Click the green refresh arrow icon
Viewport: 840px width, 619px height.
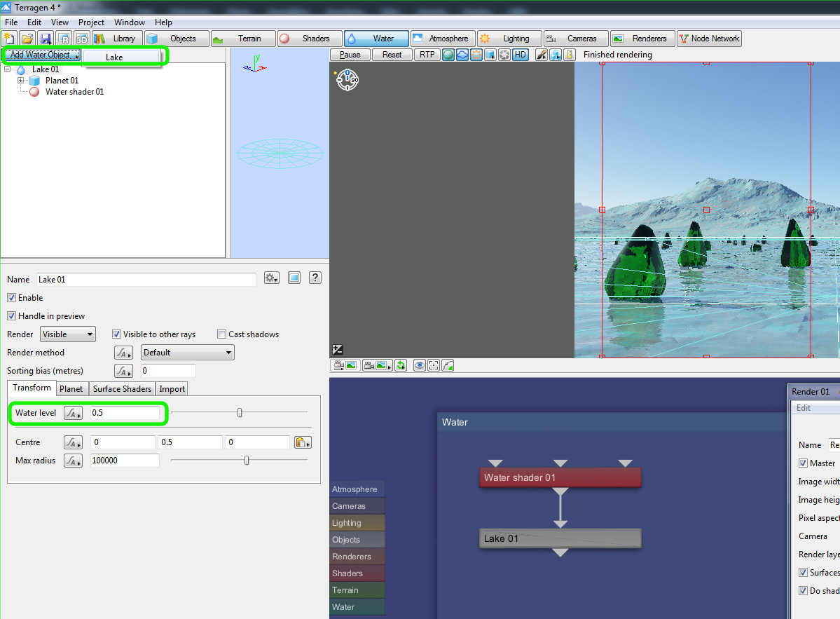pyautogui.click(x=401, y=365)
